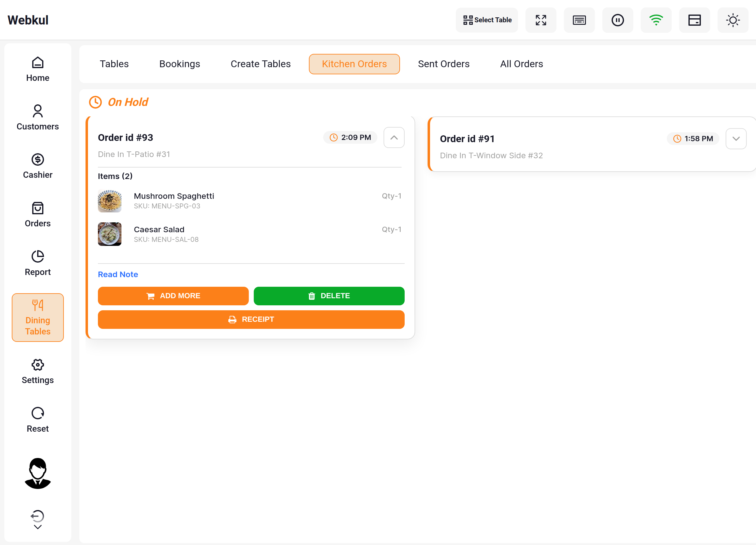Click 'Dine In T-Window Side #32' text
Image resolution: width=756 pixels, height=545 pixels.
[491, 155]
